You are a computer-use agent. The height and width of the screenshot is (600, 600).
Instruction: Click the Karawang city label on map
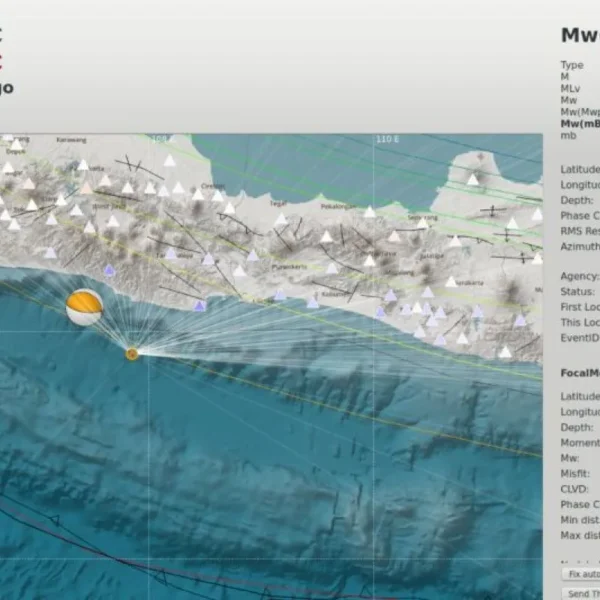tap(72, 140)
